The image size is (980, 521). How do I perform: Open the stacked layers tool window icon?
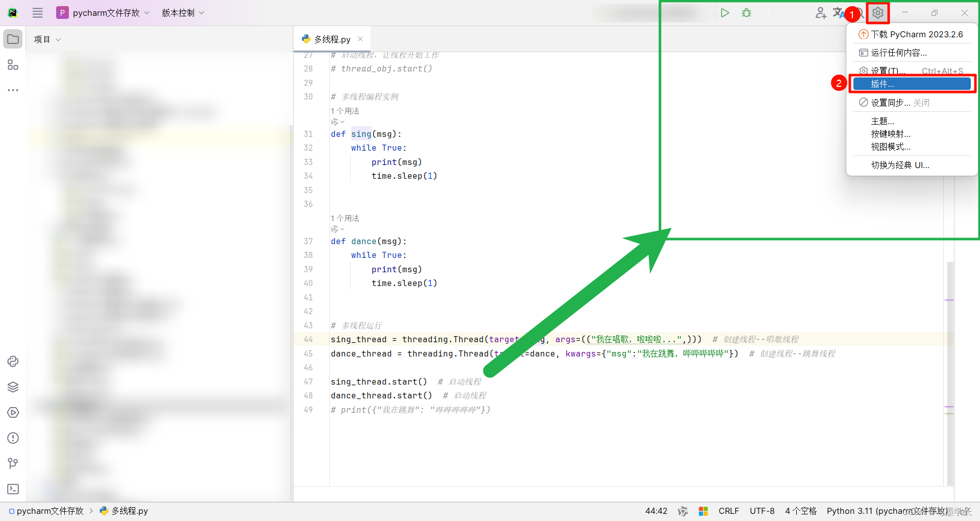click(x=13, y=387)
